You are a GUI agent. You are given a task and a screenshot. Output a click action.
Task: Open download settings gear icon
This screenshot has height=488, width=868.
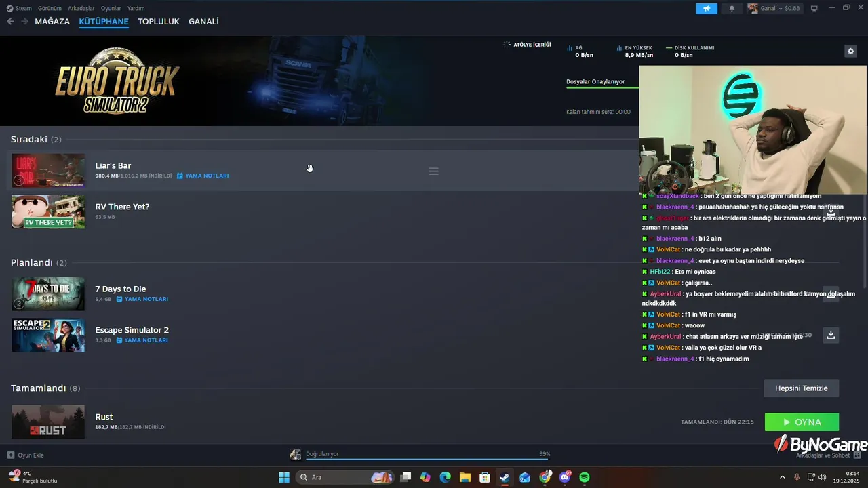850,51
